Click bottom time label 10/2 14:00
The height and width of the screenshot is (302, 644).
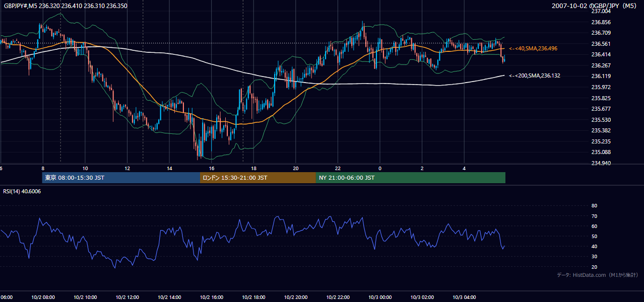[x=169, y=297]
